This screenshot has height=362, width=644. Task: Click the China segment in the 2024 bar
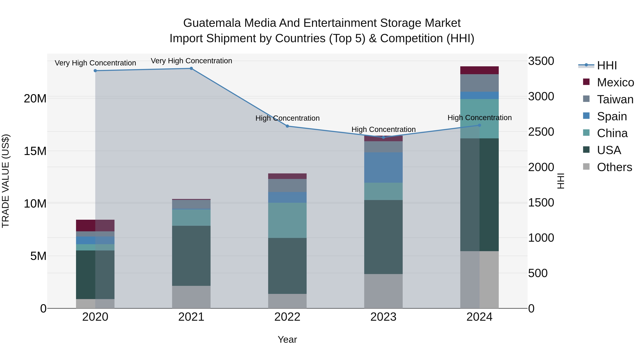point(479,119)
